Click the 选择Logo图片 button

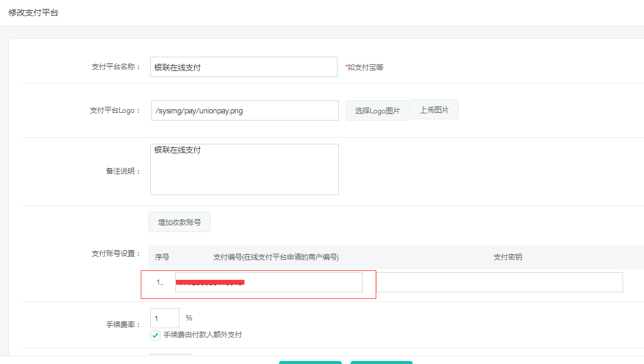377,110
